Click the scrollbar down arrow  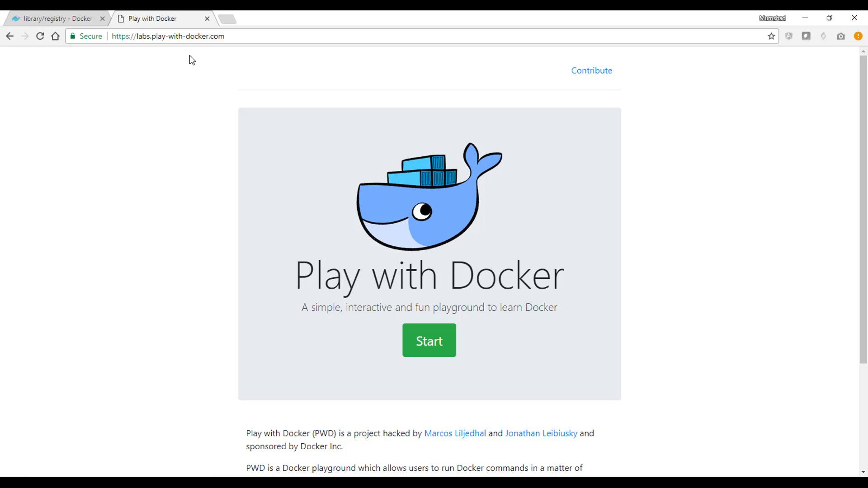tap(863, 472)
